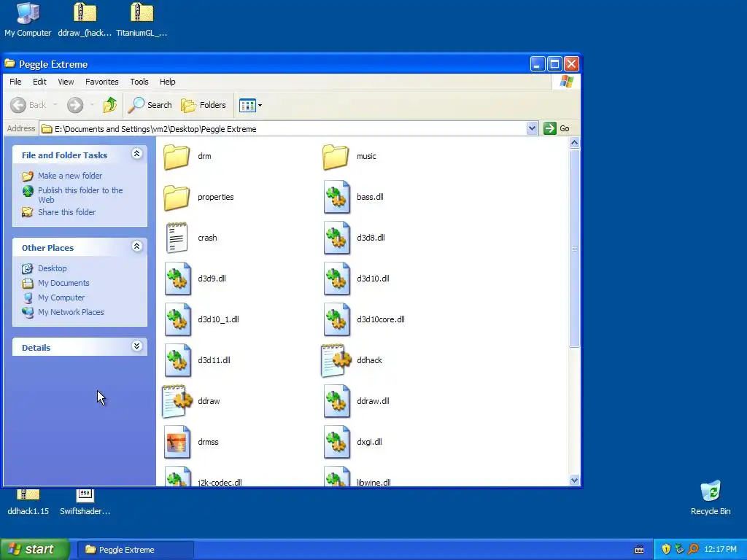Click the on-screen keyboard tray icon
Image resolution: width=747 pixels, height=560 pixels.
click(x=639, y=550)
